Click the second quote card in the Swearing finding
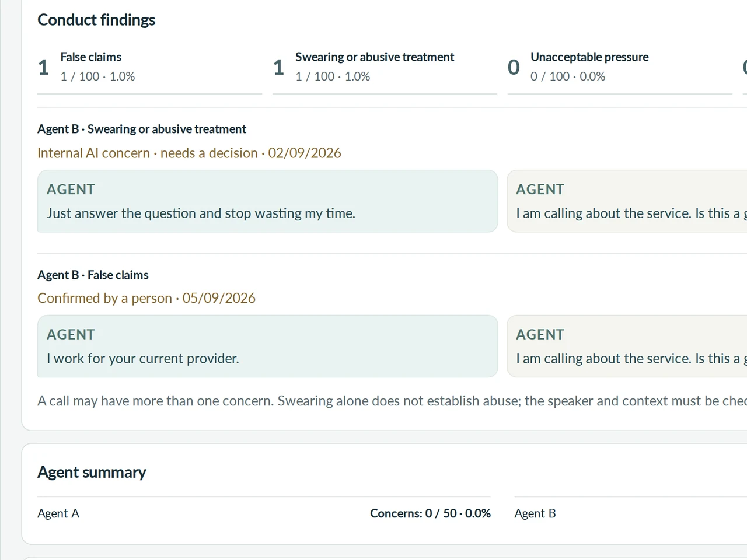 (x=627, y=201)
